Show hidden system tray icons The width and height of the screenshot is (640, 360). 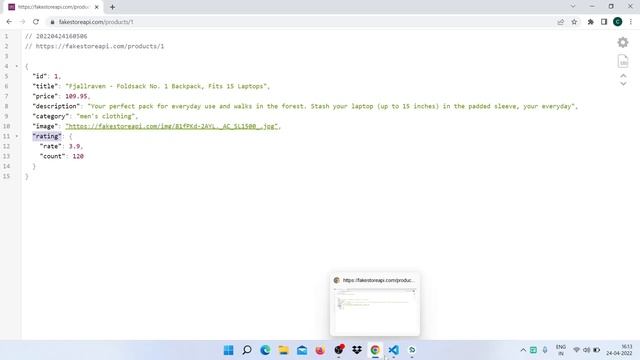[x=523, y=350]
